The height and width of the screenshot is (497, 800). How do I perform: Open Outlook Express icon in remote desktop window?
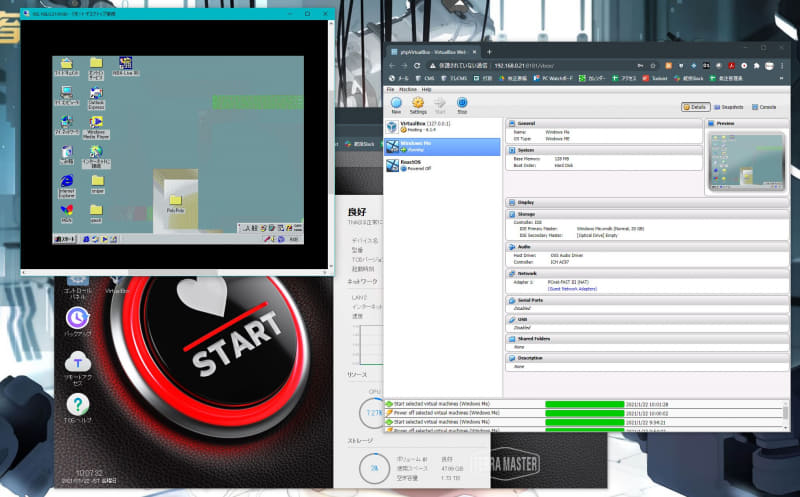(96, 98)
